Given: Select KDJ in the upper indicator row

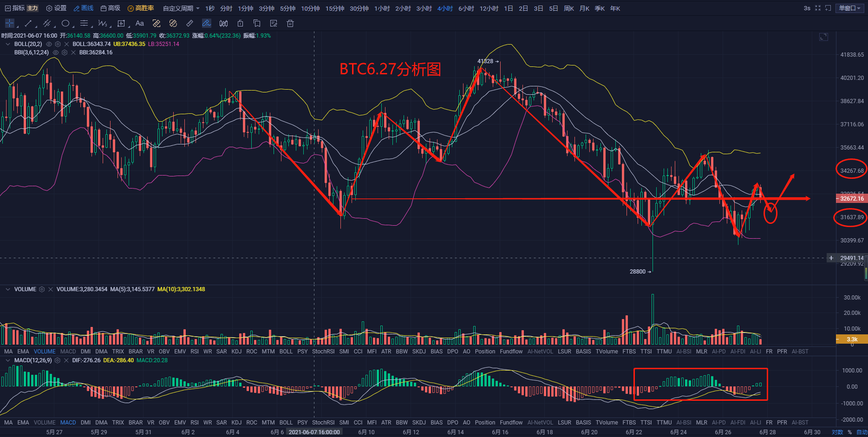Looking at the screenshot, I should pyautogui.click(x=236, y=352).
